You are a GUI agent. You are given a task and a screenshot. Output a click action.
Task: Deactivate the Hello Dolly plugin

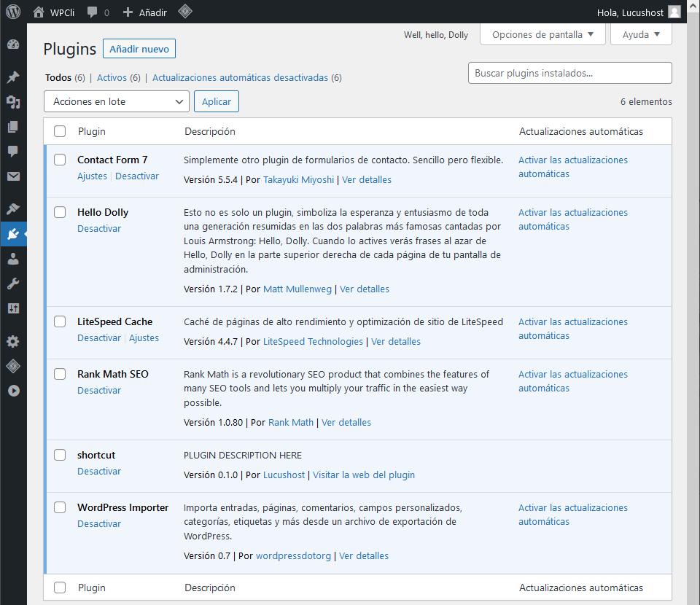99,228
